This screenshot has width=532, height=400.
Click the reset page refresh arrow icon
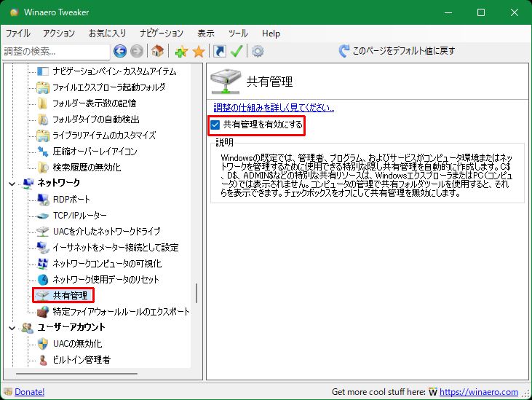pyautogui.click(x=344, y=51)
